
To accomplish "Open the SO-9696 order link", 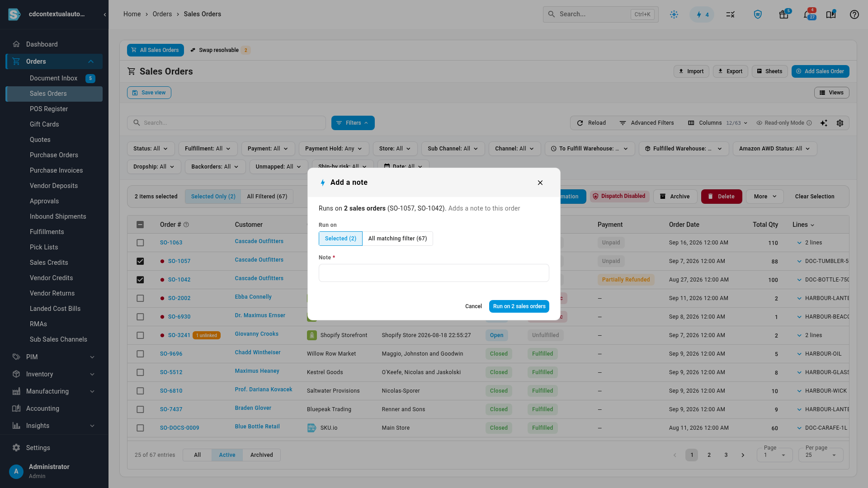I will coord(171,354).
